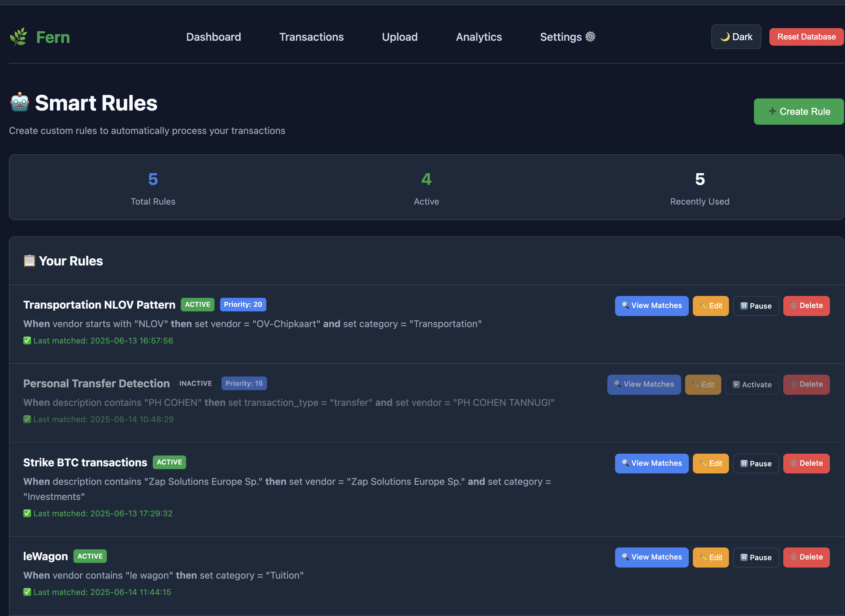The image size is (845, 616).
Task: Edit the Transportation NLOV Pattern rule
Action: point(711,306)
